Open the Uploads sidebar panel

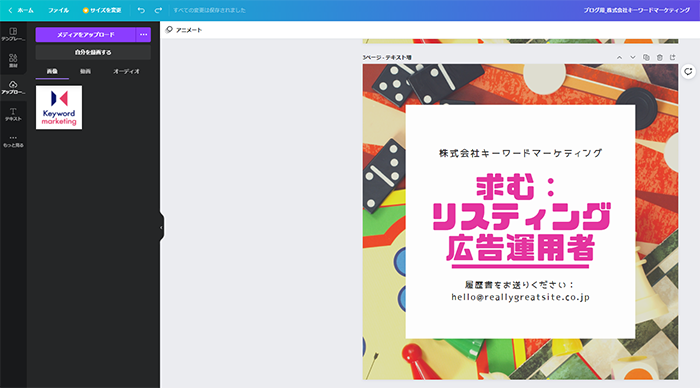click(x=13, y=87)
